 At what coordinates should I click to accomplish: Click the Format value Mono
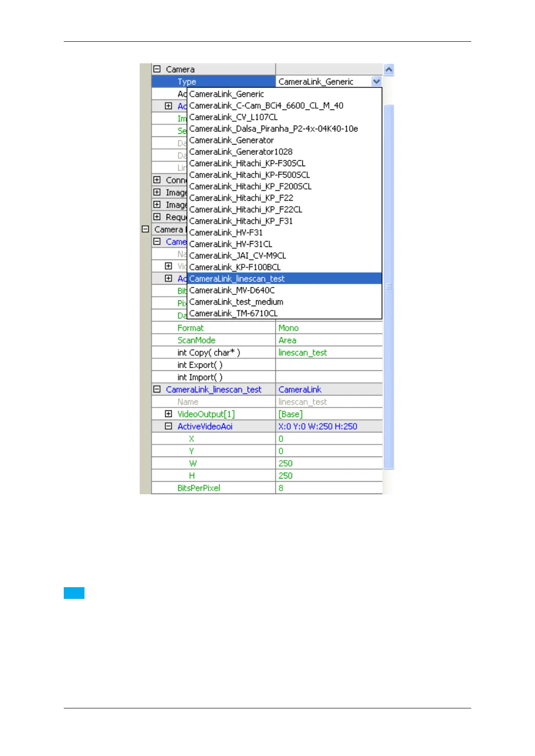click(329, 328)
